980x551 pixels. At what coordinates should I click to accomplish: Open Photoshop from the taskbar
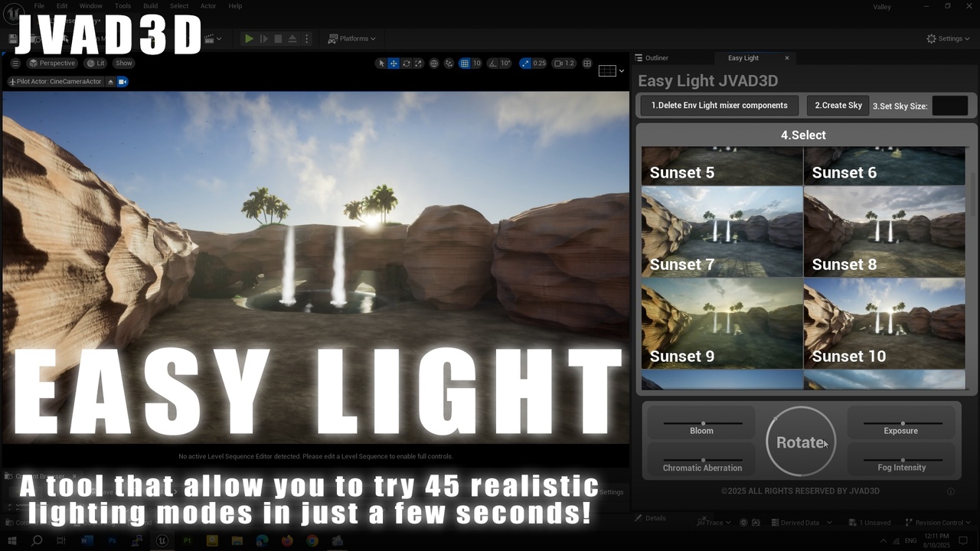(112, 540)
